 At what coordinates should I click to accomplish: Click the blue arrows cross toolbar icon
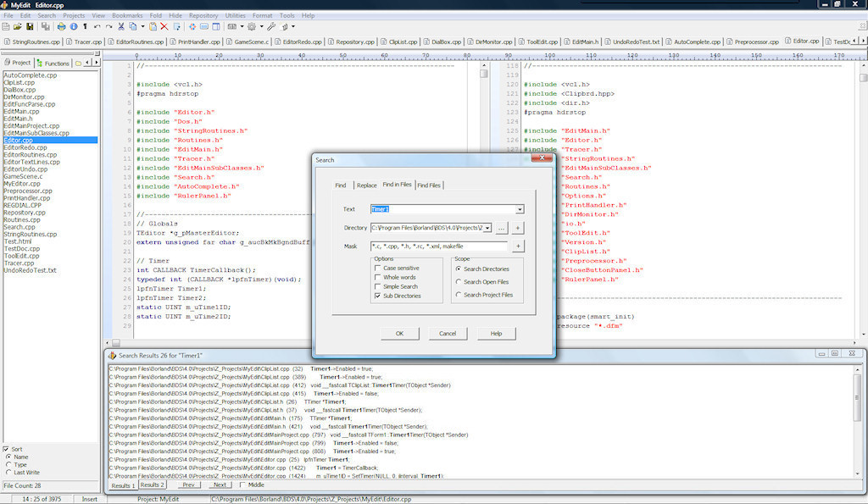[x=192, y=26]
